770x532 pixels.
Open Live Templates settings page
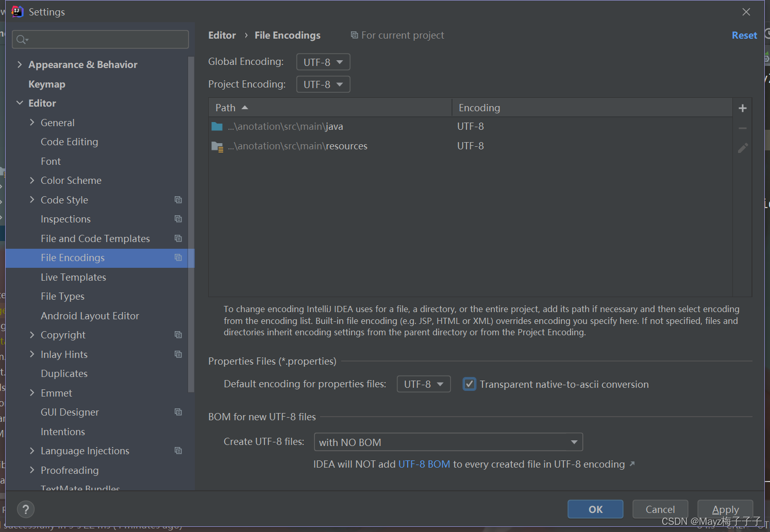73,277
